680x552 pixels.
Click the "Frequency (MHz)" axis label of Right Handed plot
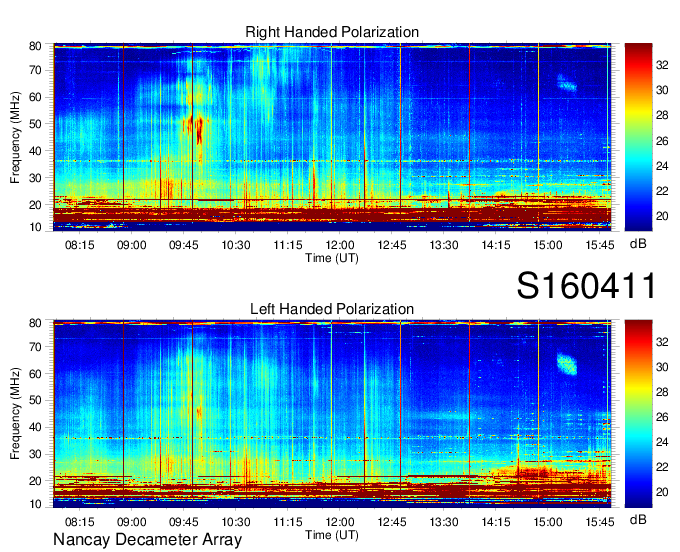click(x=15, y=137)
